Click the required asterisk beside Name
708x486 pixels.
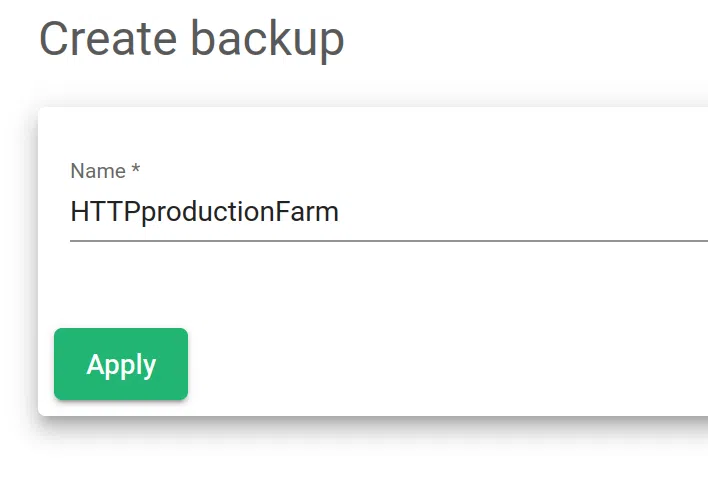[135, 171]
